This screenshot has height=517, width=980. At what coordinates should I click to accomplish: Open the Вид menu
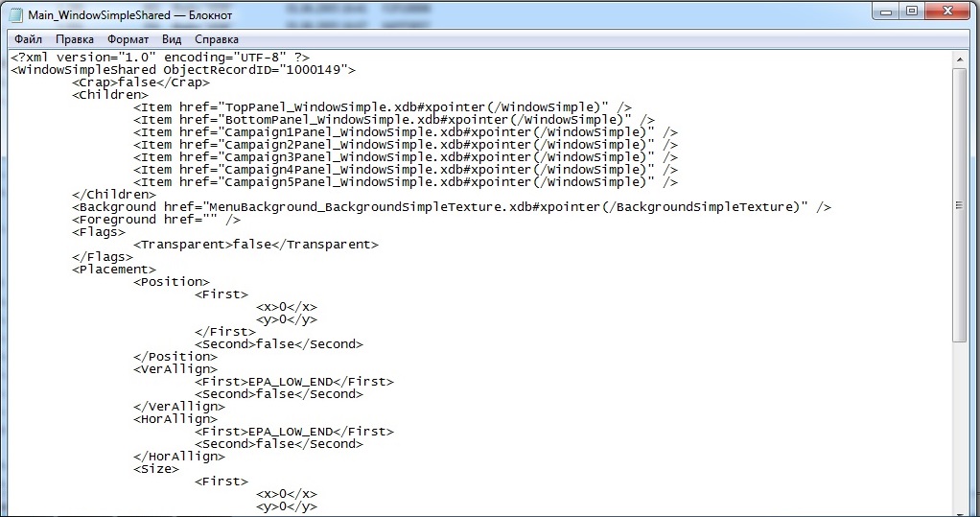(172, 39)
